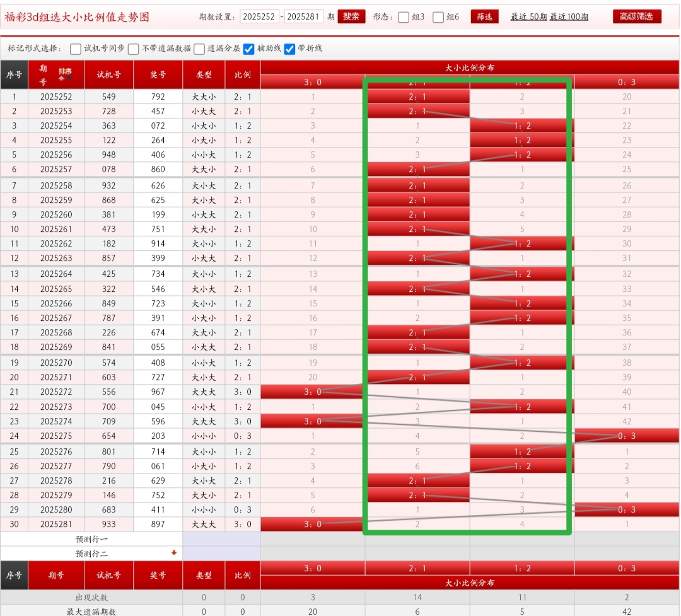Tick the 遗漏分层 checkbox
Screen dimensions: 681x616
pyautogui.click(x=199, y=49)
